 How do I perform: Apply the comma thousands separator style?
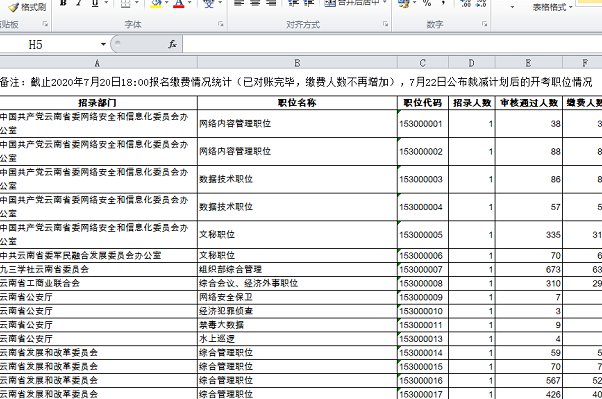tap(443, 3)
